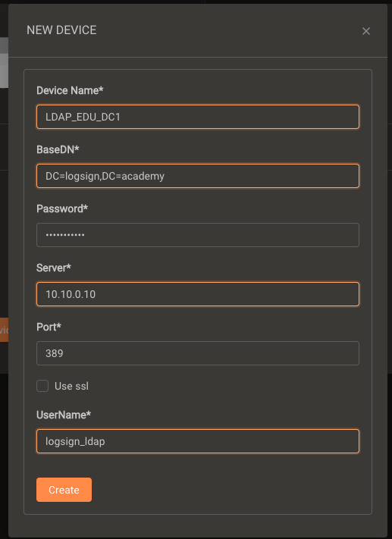The height and width of the screenshot is (539, 392).
Task: Click the partially hidden orange button behind the dialog
Action: coord(4,330)
